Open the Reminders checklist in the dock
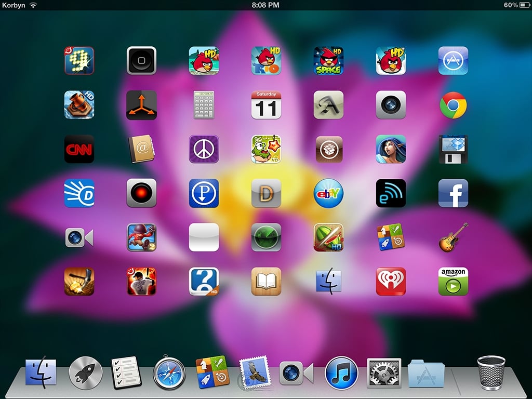Viewport: 532px width, 399px height. [x=126, y=373]
